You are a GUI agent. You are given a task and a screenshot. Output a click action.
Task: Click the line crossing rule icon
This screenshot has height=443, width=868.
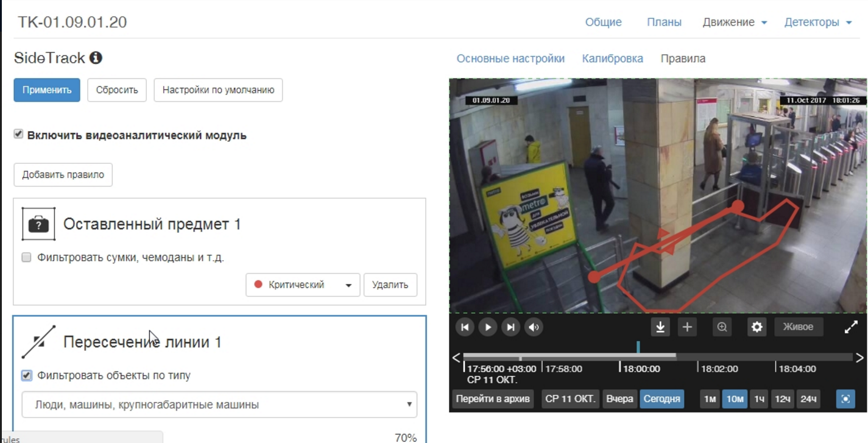38,342
